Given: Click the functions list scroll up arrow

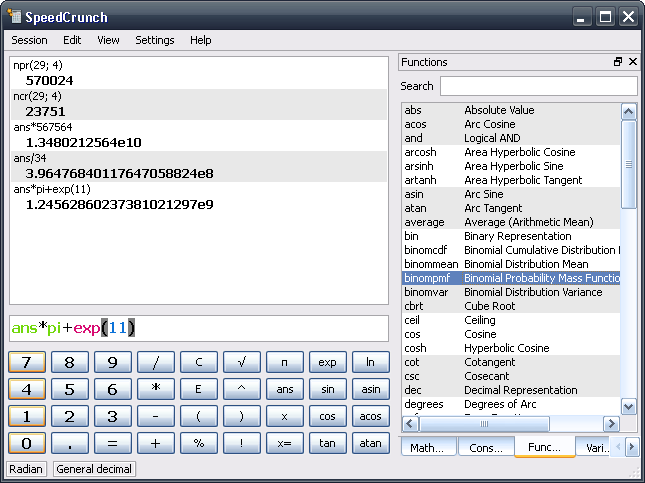Looking at the screenshot, I should click(x=629, y=111).
